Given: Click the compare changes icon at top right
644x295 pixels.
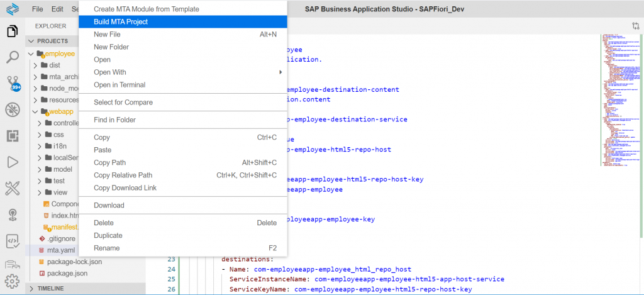Looking at the screenshot, I should click(636, 26).
